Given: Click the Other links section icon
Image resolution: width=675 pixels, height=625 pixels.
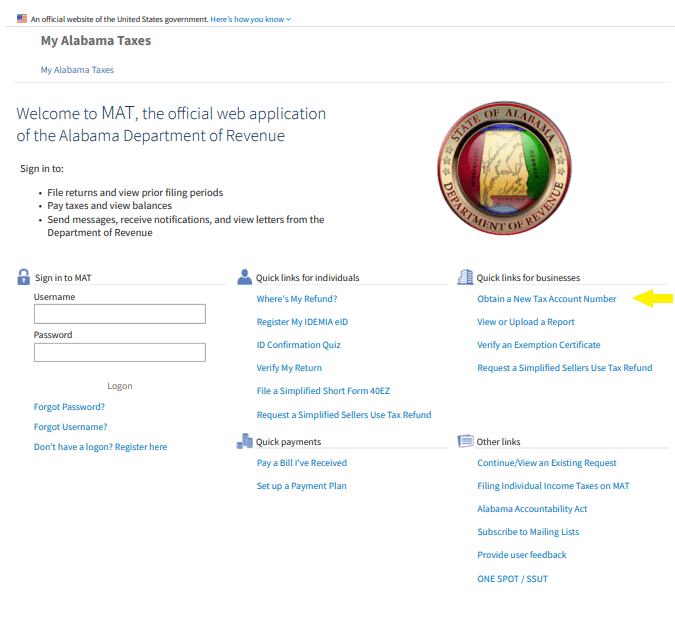Looking at the screenshot, I should (465, 441).
